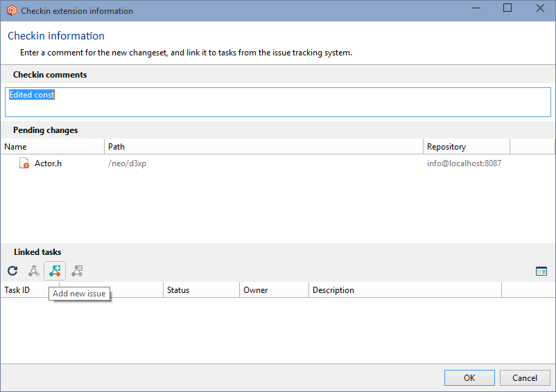
Task: Click the Actor.h file icon
Action: click(24, 163)
